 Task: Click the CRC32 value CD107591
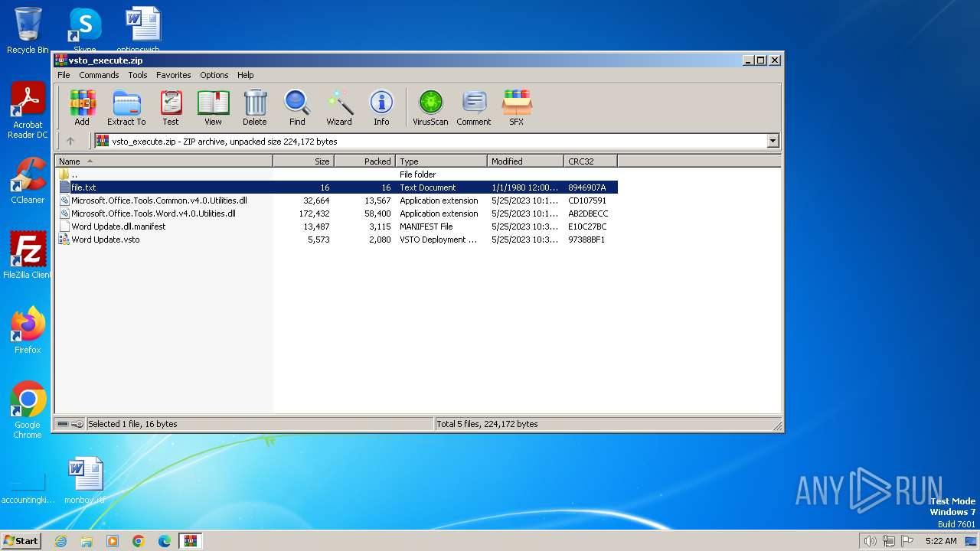click(587, 201)
